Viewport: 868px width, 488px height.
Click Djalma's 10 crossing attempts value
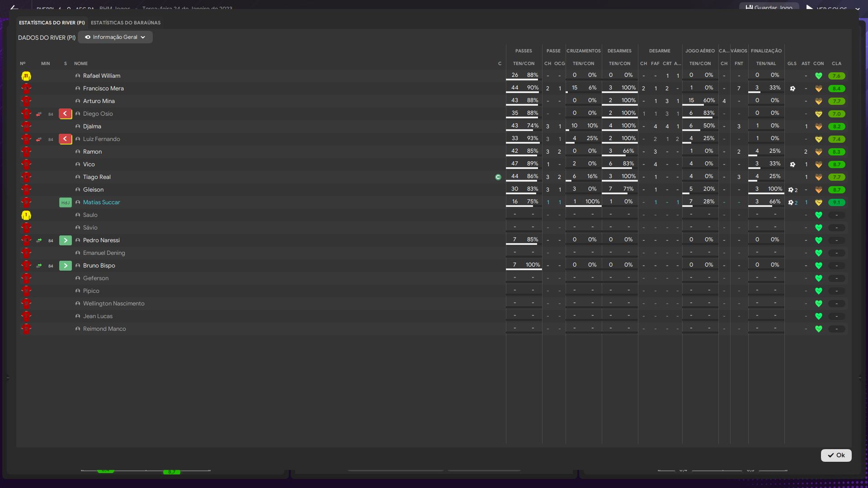(575, 126)
